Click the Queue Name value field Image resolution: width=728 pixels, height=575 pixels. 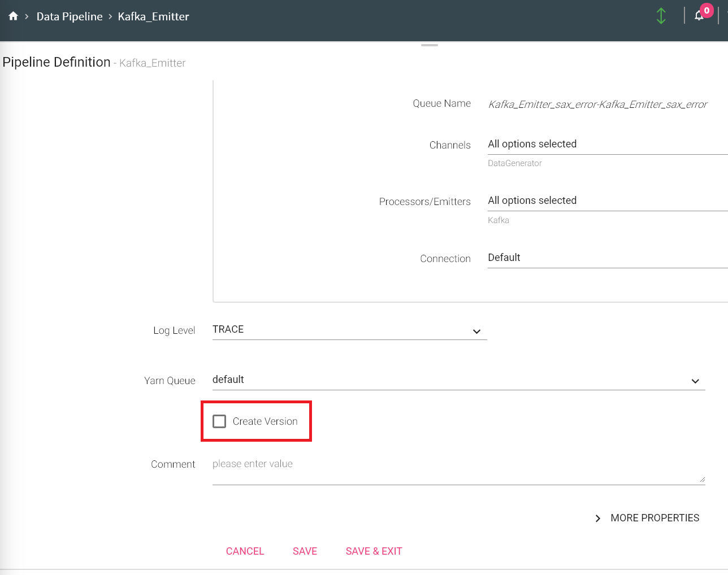(x=597, y=104)
